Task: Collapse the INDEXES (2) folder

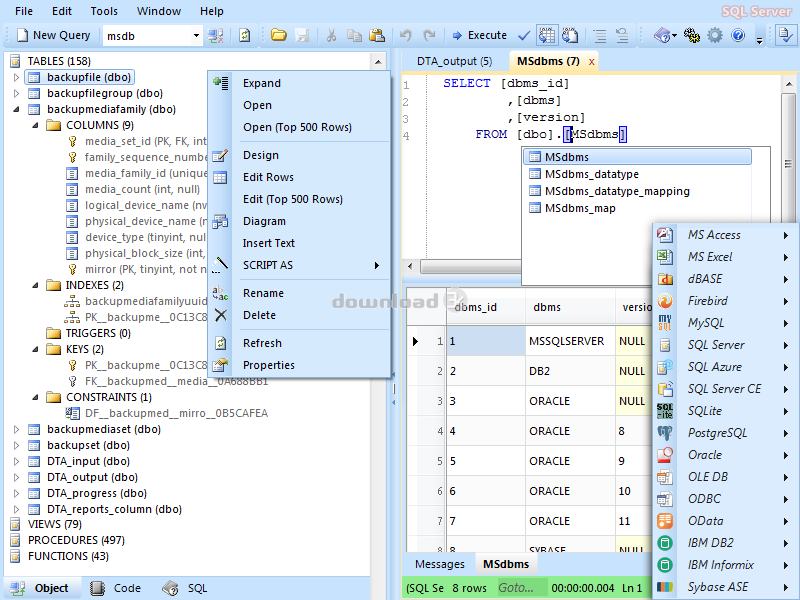Action: pos(35,285)
